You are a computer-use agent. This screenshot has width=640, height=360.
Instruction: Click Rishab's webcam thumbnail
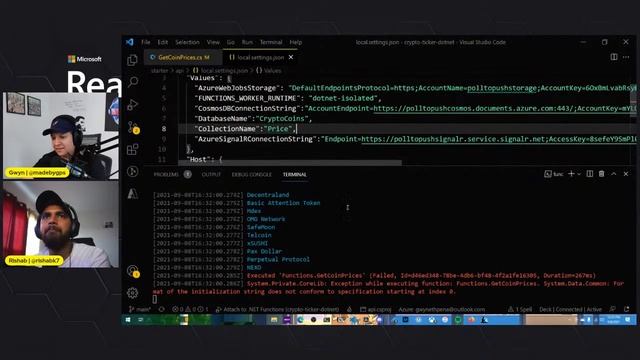click(61, 224)
